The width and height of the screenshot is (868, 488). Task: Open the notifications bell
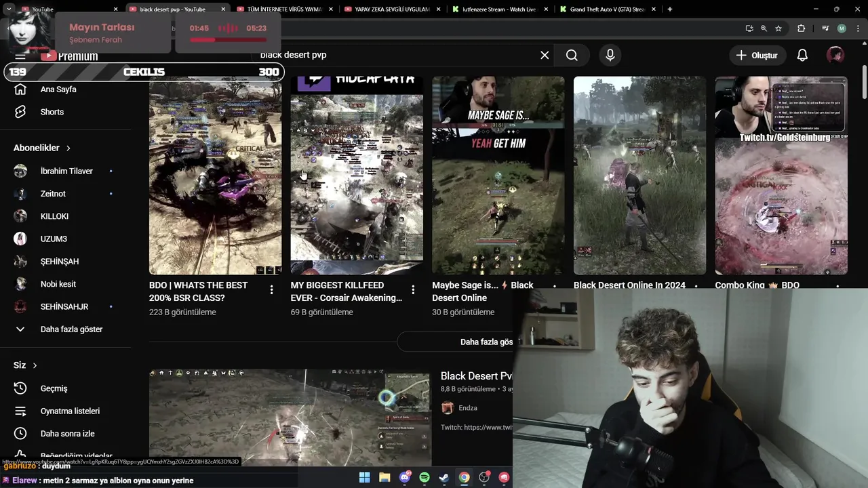pyautogui.click(x=802, y=55)
